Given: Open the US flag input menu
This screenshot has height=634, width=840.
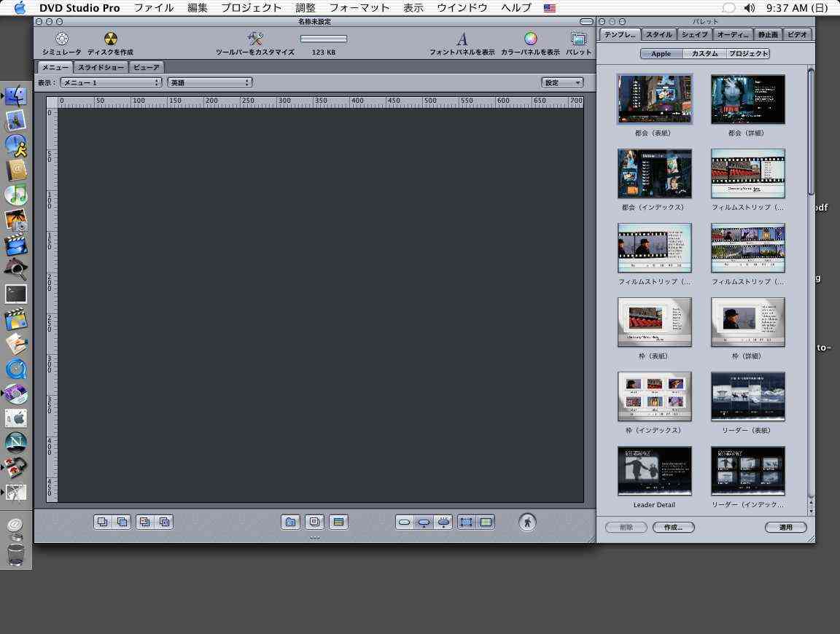Looking at the screenshot, I should coord(550,8).
